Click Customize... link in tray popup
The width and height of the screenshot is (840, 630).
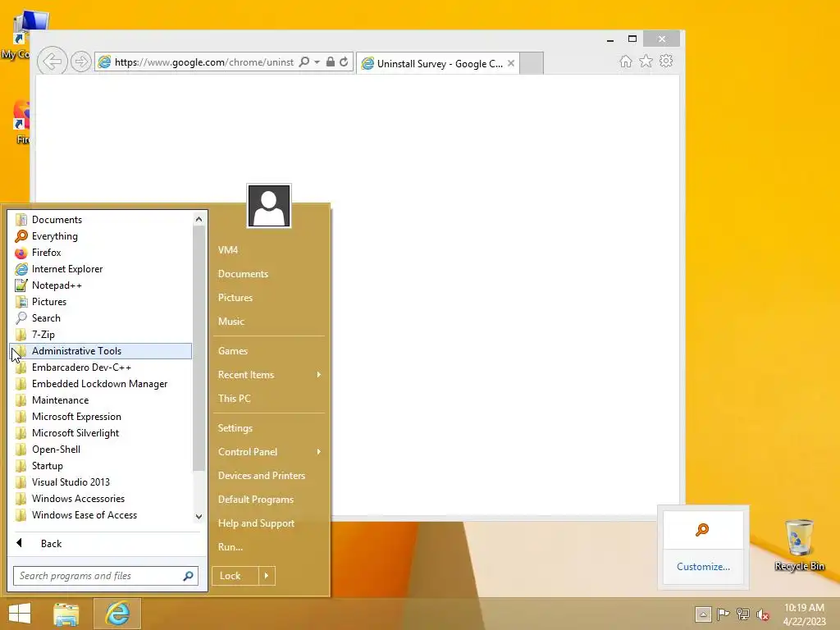(x=703, y=567)
